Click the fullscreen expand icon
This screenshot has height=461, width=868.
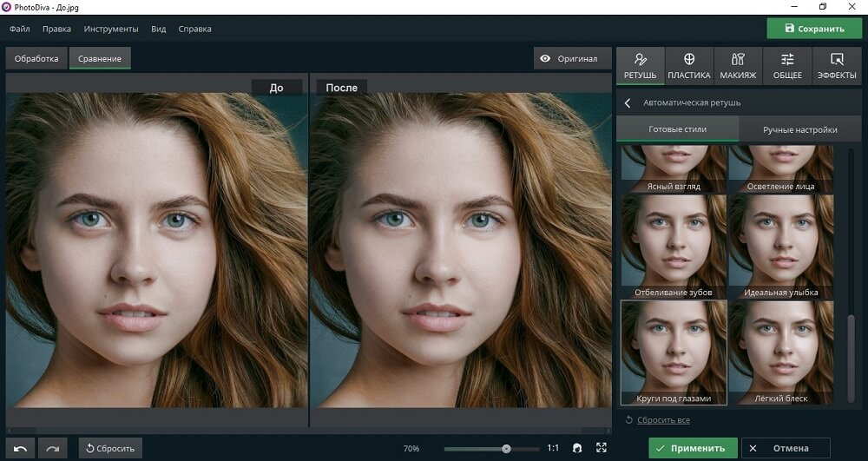point(602,448)
